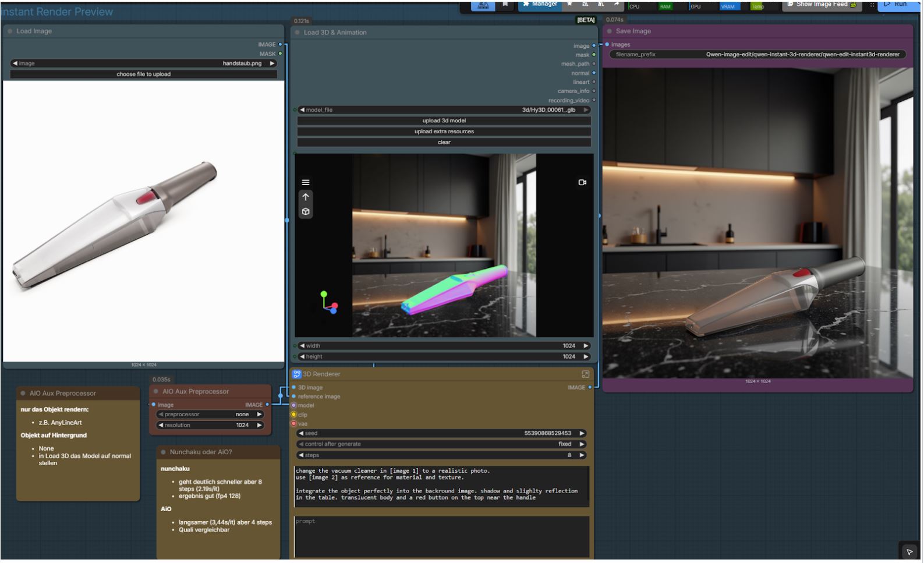Click the empty prompt text field
Image resolution: width=924 pixels, height=563 pixels.
(x=441, y=537)
